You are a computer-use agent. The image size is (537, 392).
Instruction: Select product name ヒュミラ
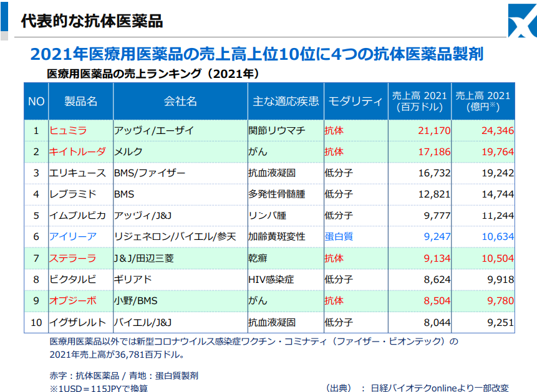coord(68,130)
